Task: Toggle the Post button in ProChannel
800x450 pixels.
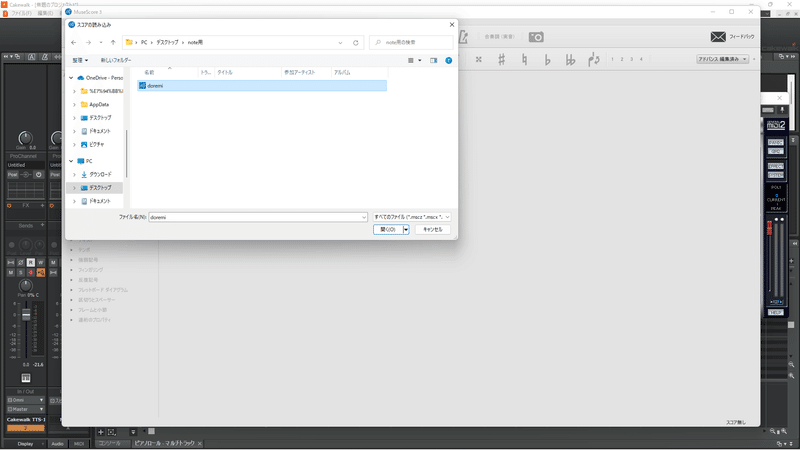Action: point(12,174)
